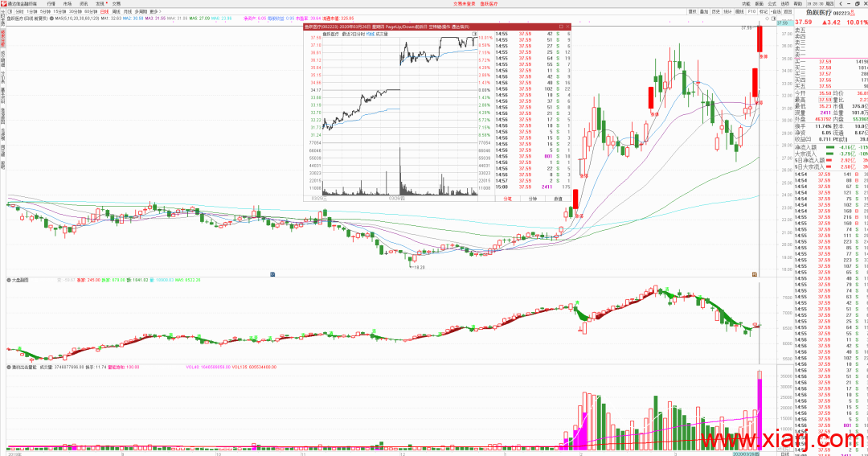Image resolution: width=868 pixels, height=456 pixels.
Task: Click the TDX app logo icon
Action: [3, 3]
